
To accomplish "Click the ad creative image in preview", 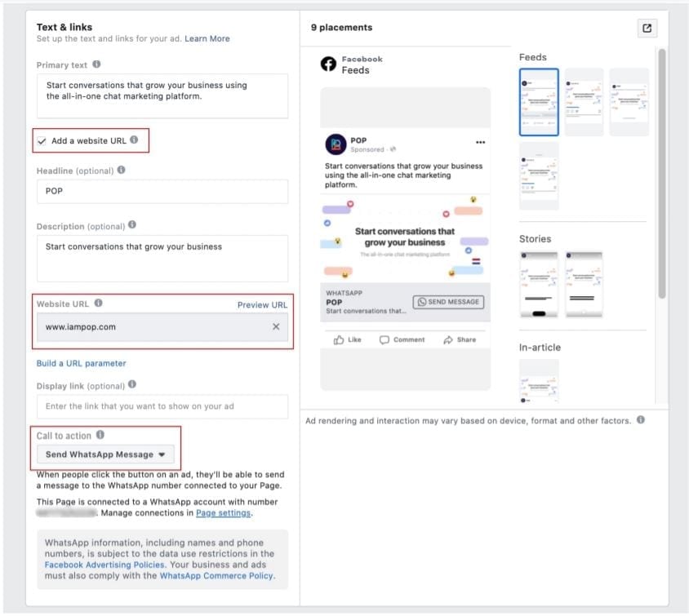I will click(405, 238).
